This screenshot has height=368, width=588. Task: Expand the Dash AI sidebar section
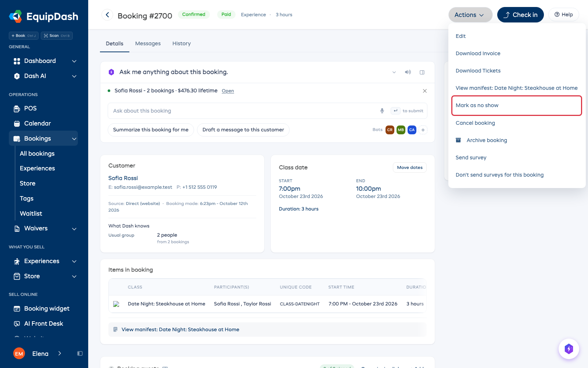pyautogui.click(x=74, y=76)
